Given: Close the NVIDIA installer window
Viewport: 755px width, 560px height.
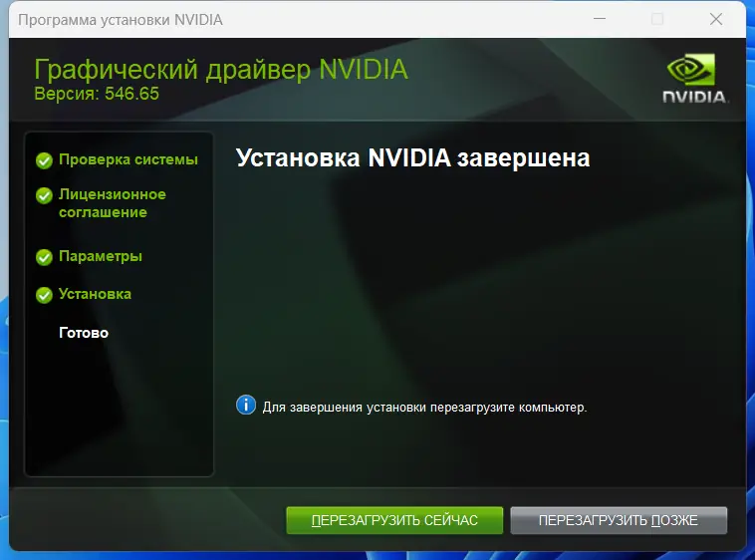Looking at the screenshot, I should point(716,19).
